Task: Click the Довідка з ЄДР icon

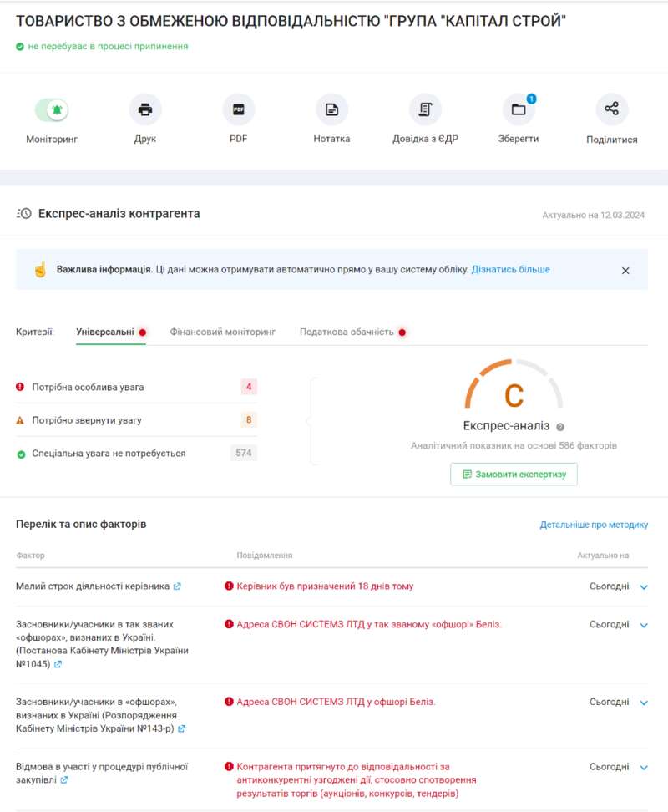Action: 425,109
